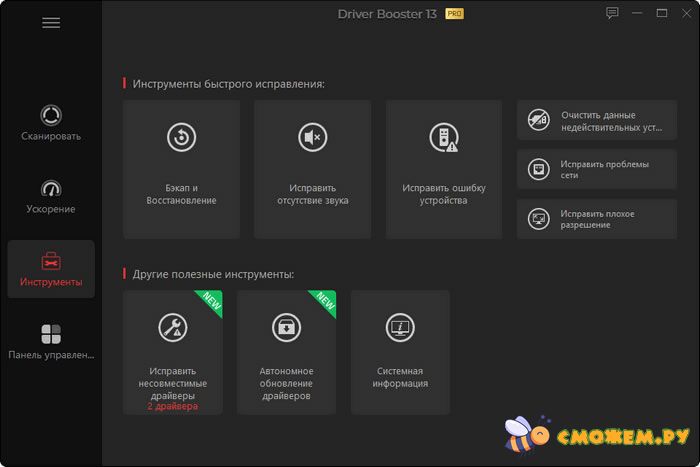Click the offline driver update icon
The width and height of the screenshot is (700, 467).
[286, 327]
